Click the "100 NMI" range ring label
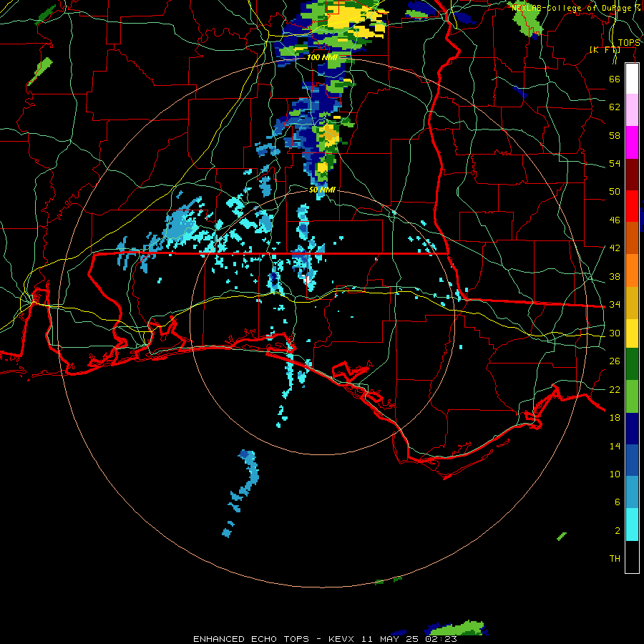The image size is (644, 644). [x=322, y=57]
